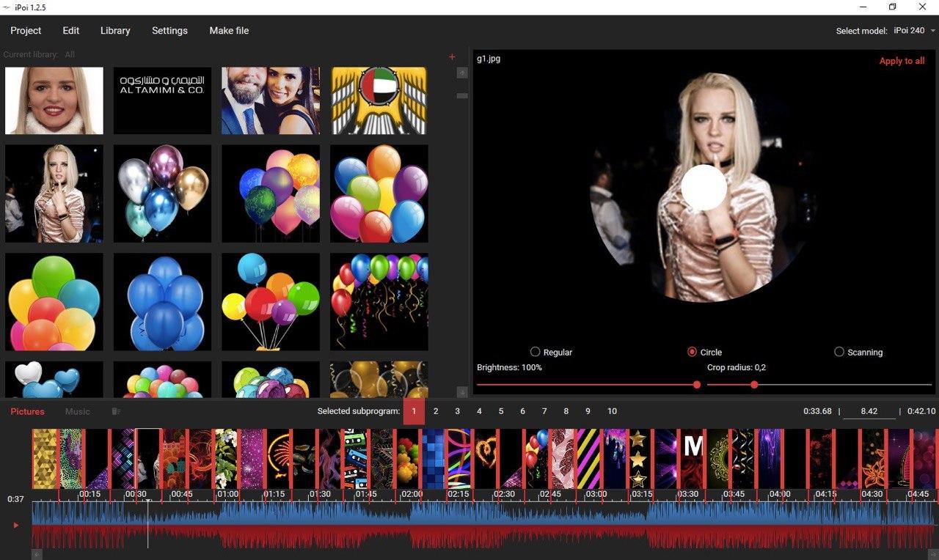939x560 pixels.
Task: Select the metallic chrome balloons thumbnail
Action: [162, 194]
